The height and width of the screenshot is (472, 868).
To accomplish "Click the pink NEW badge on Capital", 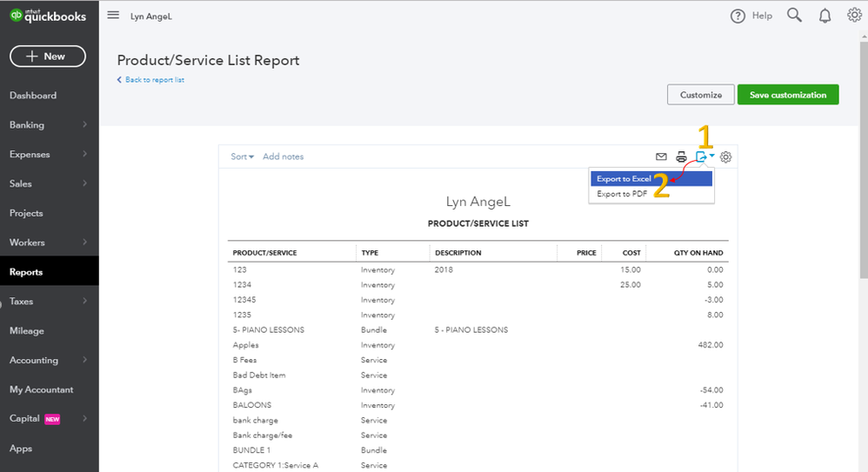I will pos(52,420).
